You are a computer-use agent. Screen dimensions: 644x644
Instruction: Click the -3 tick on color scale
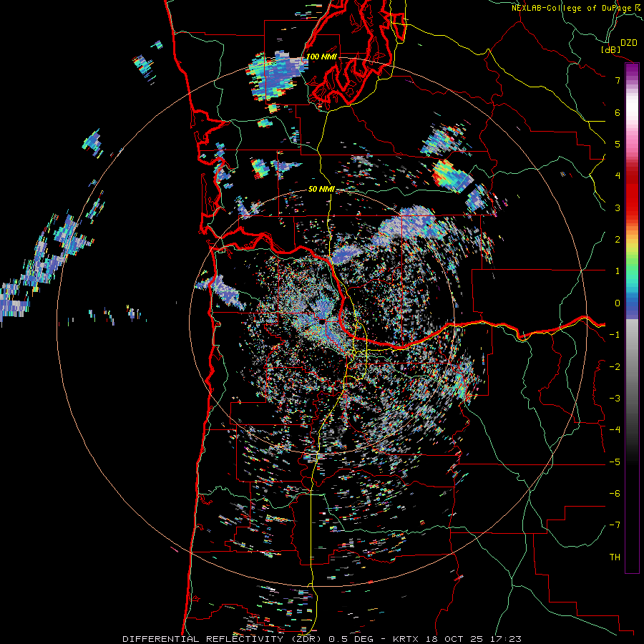pos(615,399)
